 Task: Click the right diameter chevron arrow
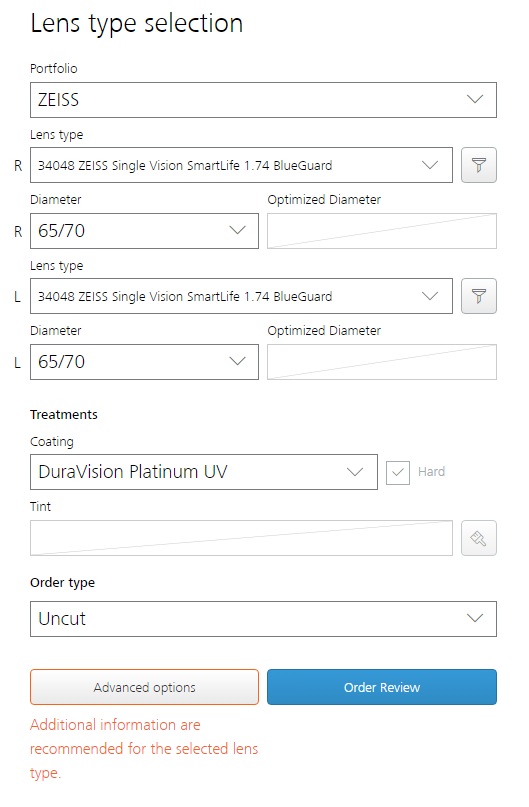(237, 230)
